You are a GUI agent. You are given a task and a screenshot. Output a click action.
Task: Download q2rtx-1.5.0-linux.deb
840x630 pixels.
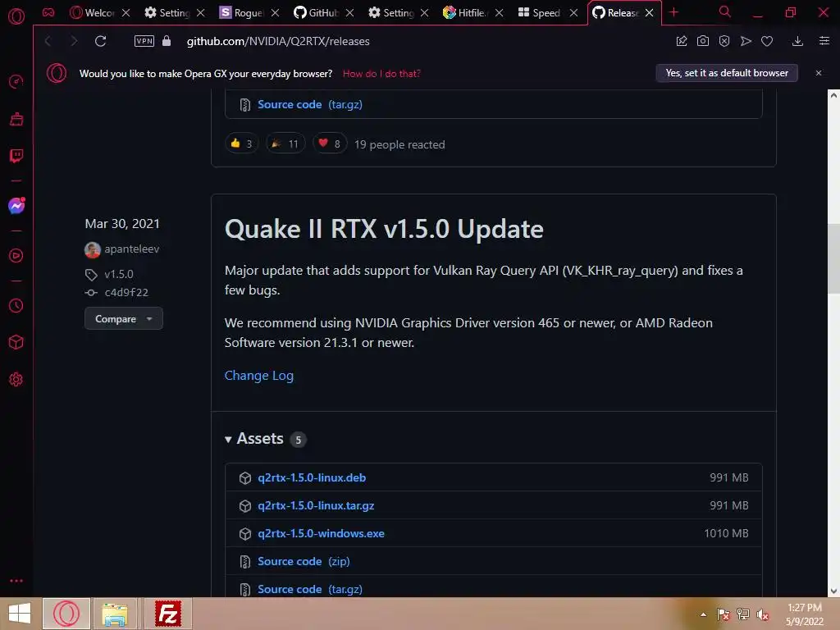312,478
